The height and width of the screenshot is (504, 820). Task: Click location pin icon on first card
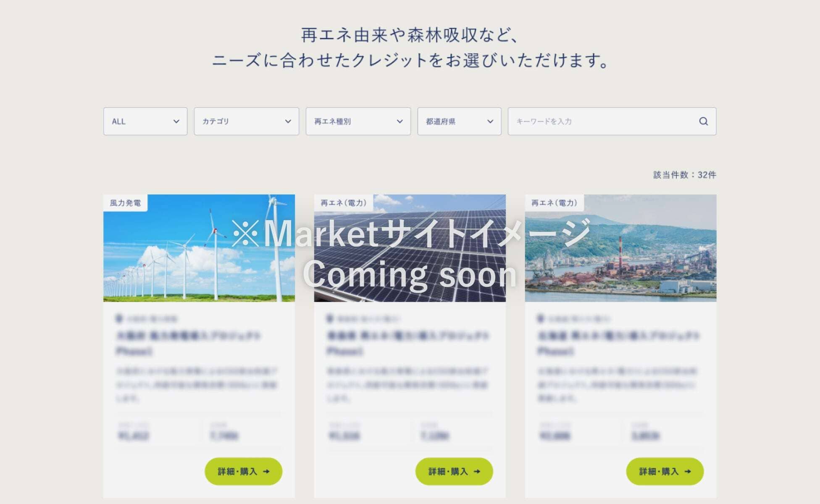tap(119, 319)
